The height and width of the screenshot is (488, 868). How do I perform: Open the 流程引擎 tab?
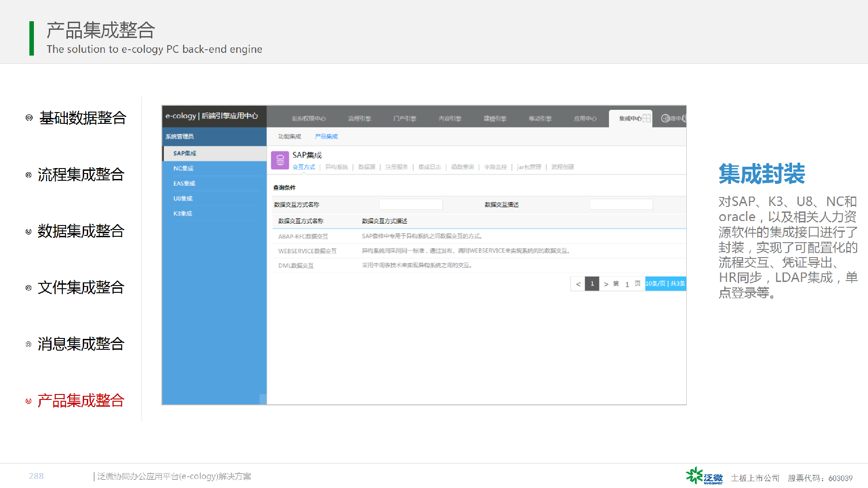coord(359,118)
